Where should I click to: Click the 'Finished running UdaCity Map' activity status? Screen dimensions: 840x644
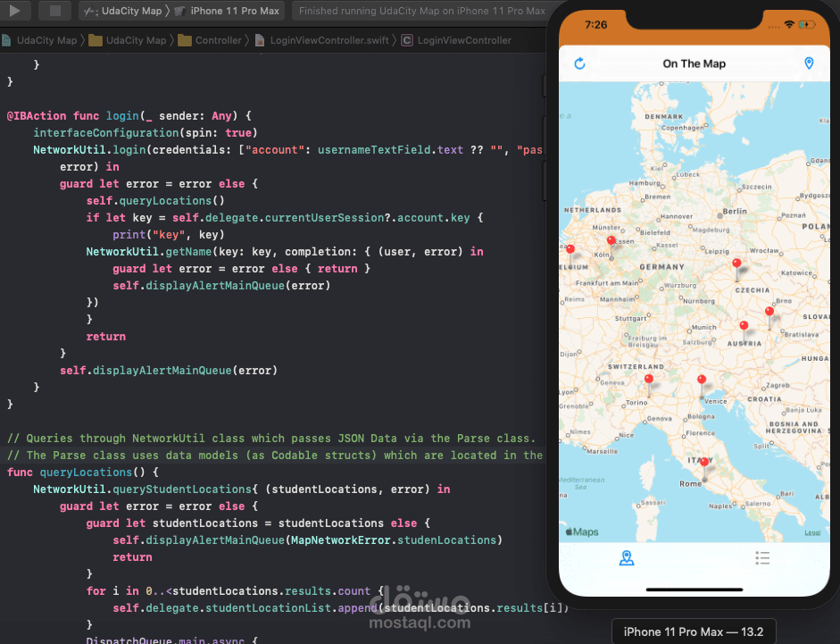coord(421,11)
